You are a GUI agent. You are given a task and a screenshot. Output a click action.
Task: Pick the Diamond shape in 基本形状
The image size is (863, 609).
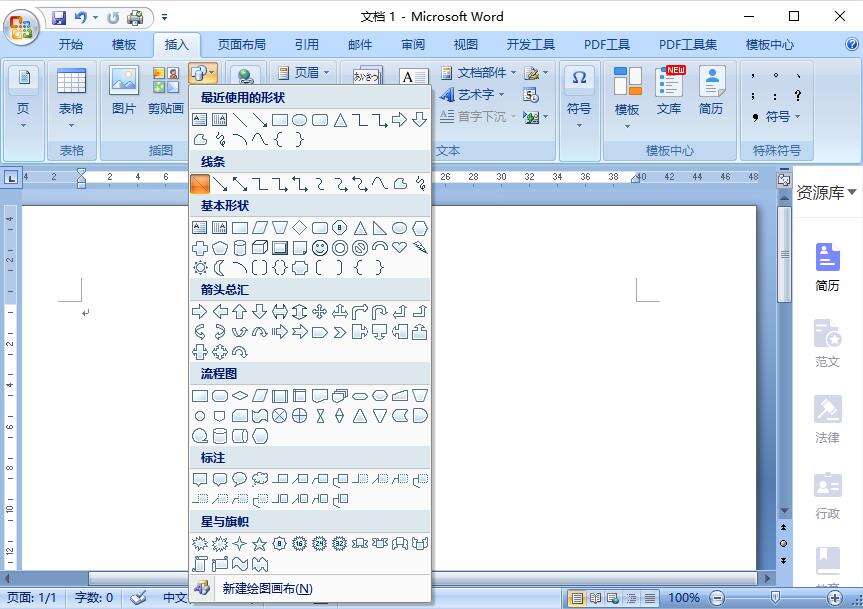pyautogui.click(x=299, y=228)
